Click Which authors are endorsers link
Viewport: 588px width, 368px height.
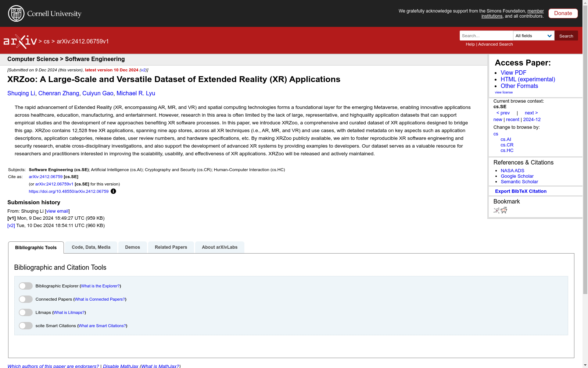53,366
